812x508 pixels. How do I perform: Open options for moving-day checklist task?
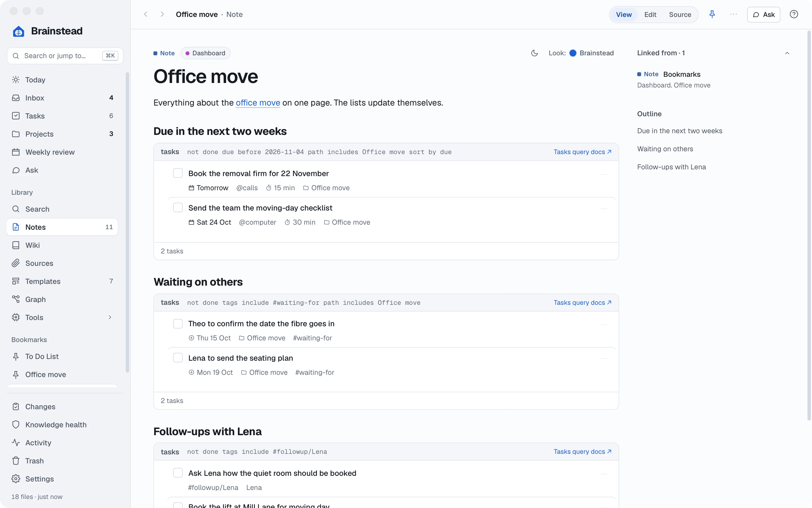pyautogui.click(x=604, y=209)
